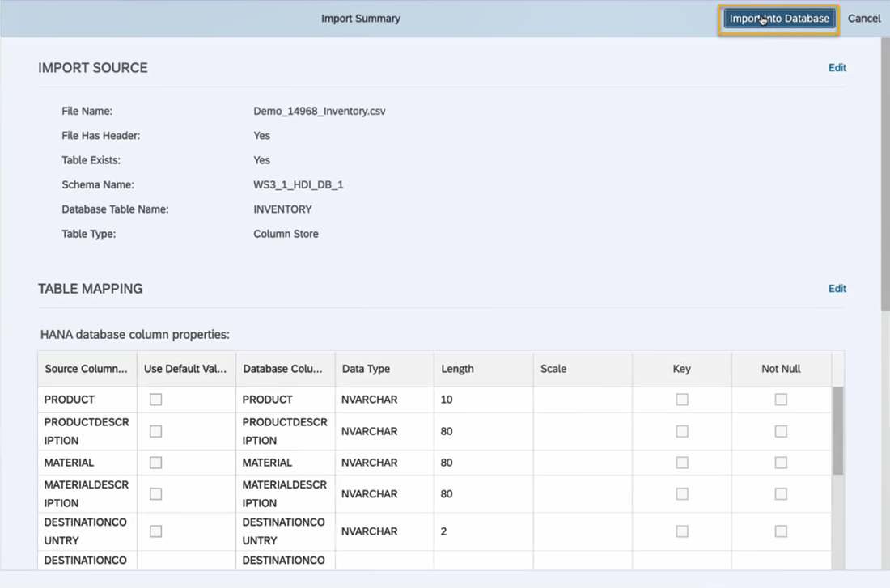Check Not Null for MATERIALDESCRIPTION row
This screenshot has height=588, width=890.
tap(781, 494)
